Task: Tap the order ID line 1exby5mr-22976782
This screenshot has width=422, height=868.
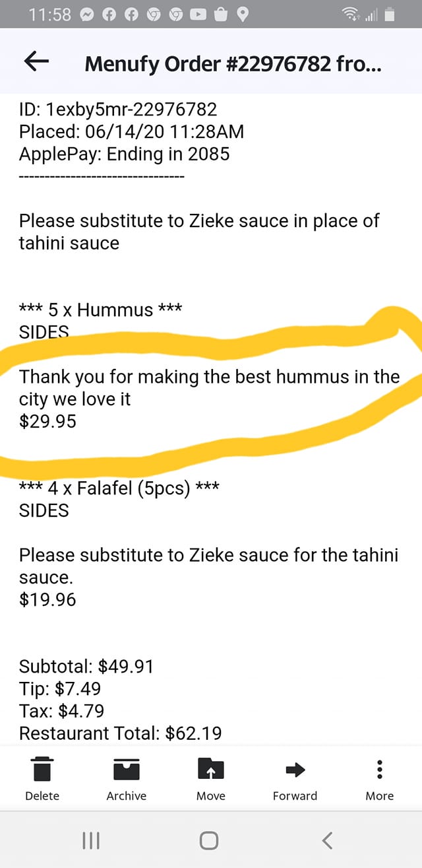Action: tap(118, 110)
